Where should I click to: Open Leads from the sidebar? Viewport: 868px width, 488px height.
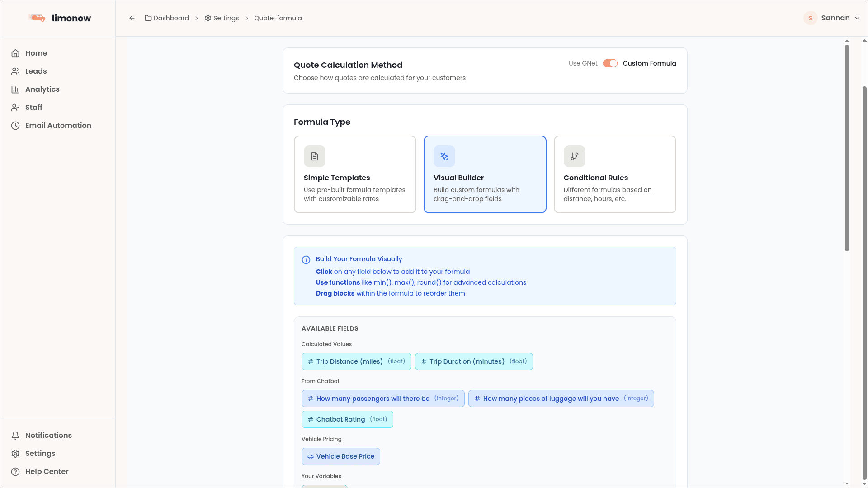36,71
